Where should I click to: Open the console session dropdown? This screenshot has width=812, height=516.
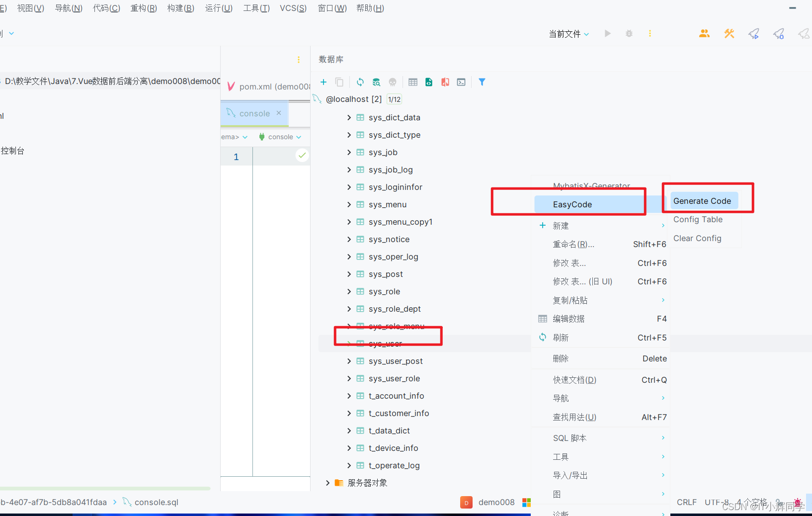coord(280,137)
